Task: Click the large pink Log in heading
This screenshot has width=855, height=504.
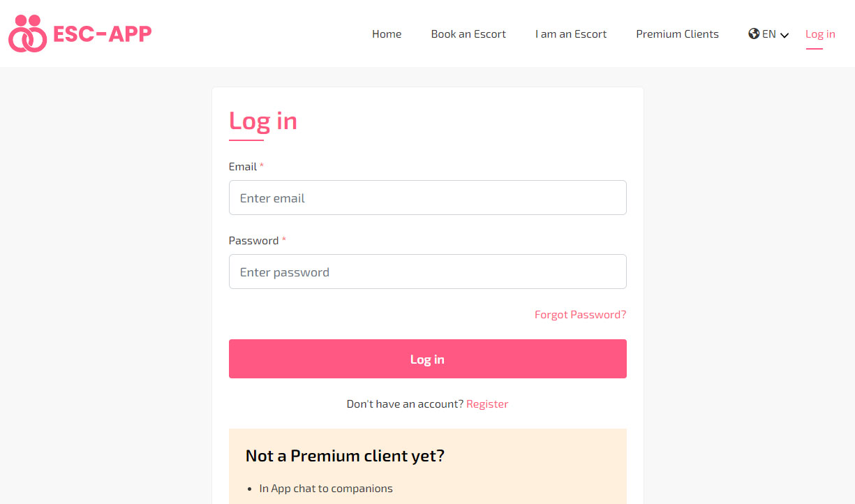Action: (263, 121)
